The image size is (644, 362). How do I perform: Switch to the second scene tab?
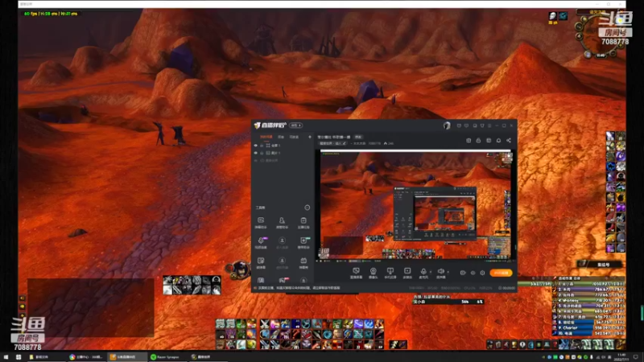click(x=281, y=137)
